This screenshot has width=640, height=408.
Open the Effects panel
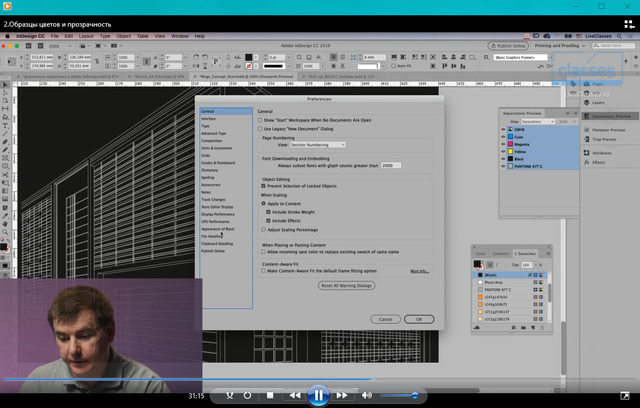click(x=600, y=161)
